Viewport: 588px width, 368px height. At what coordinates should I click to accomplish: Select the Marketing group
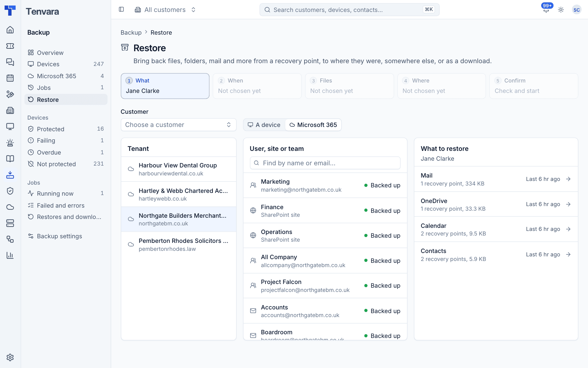pyautogui.click(x=325, y=186)
